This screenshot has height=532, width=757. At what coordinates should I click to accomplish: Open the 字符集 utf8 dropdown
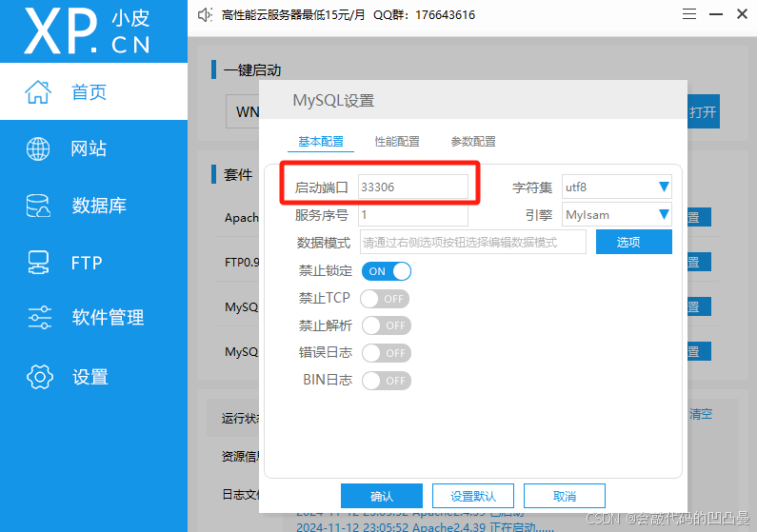pos(616,187)
